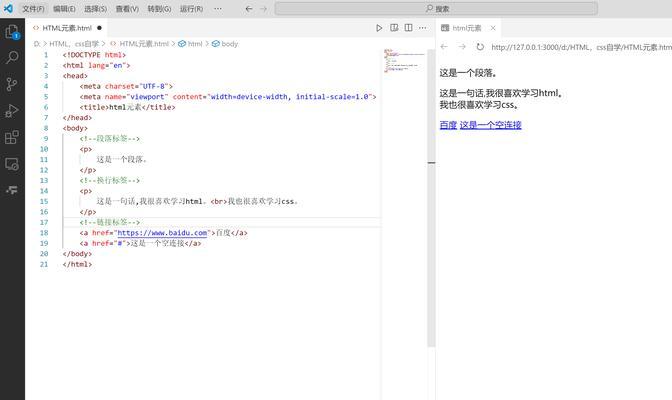This screenshot has width=672, height=400.
Task: Click the 这是一个空连接 link in preview
Action: pos(490,125)
